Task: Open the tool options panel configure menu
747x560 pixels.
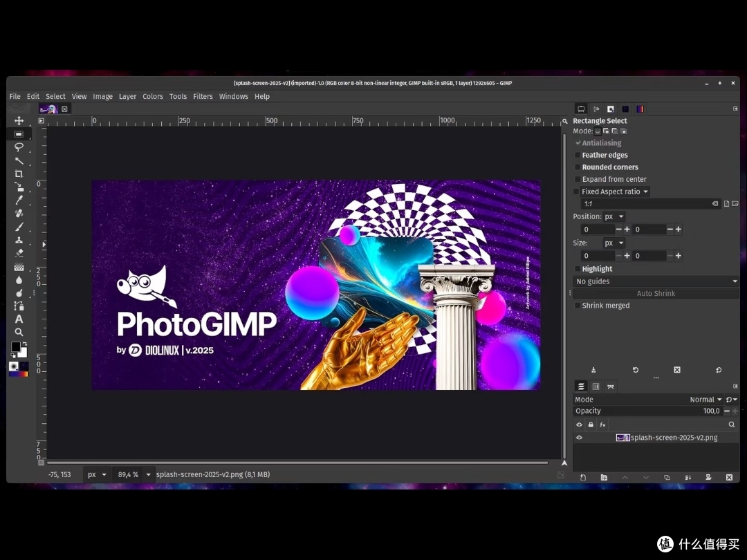Action: point(735,109)
